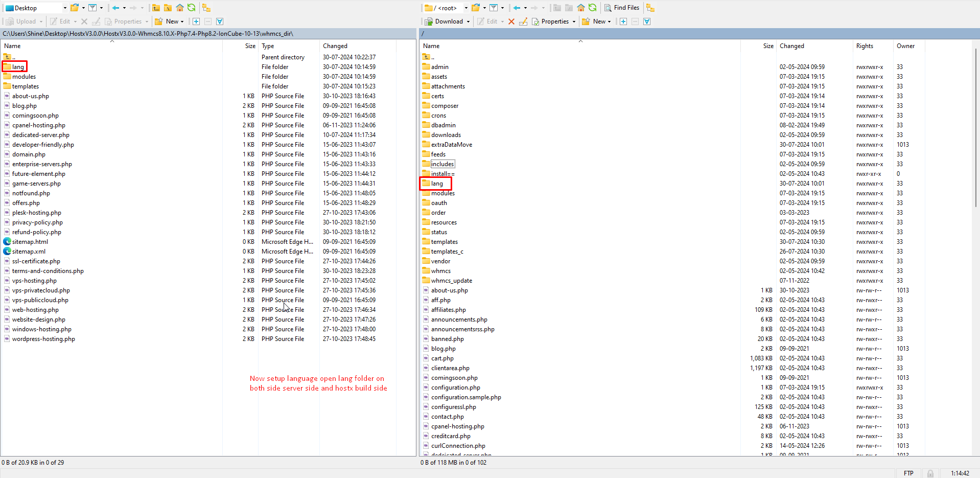Screen dimensions: 980x478
Task: Select the templates_c folder in remote panel
Action: pyautogui.click(x=447, y=252)
